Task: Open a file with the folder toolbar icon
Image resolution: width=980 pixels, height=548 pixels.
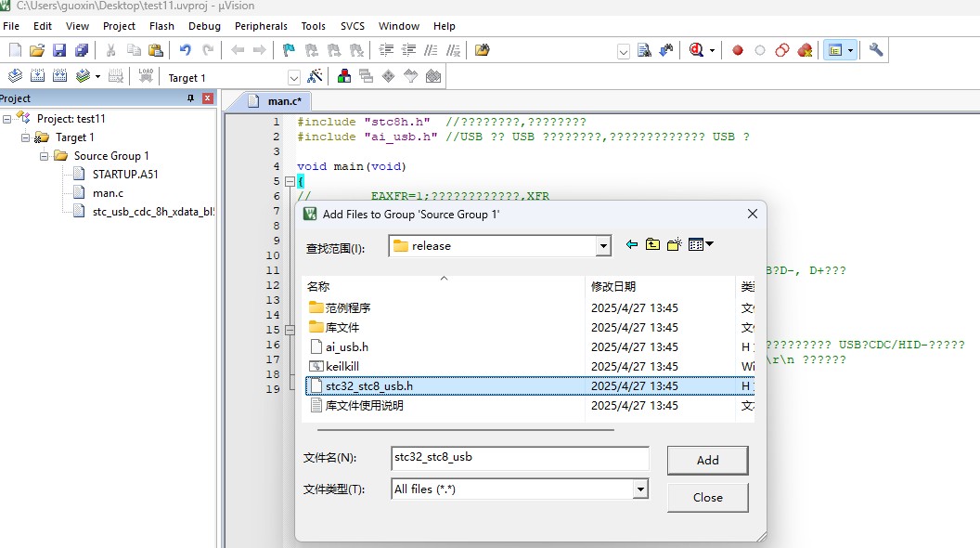Action: click(37, 50)
